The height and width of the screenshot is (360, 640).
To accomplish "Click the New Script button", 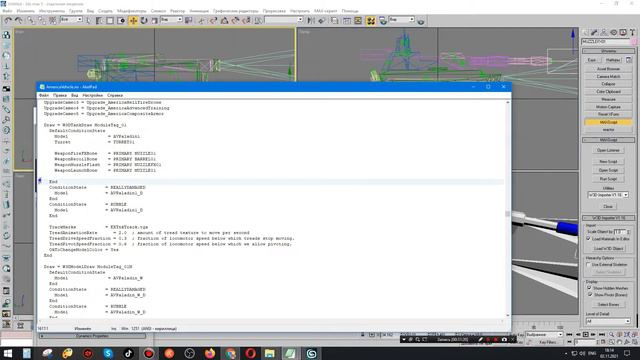I will pos(608,162).
